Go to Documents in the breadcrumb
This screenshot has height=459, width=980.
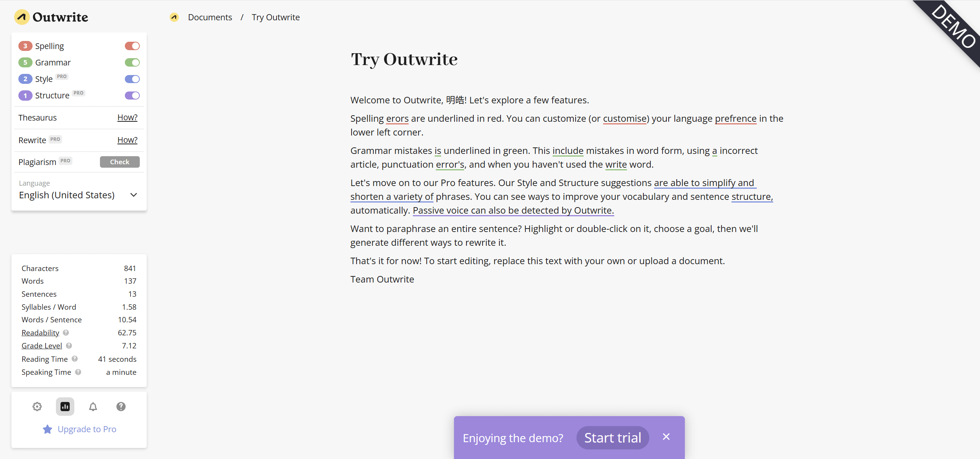[x=210, y=17]
